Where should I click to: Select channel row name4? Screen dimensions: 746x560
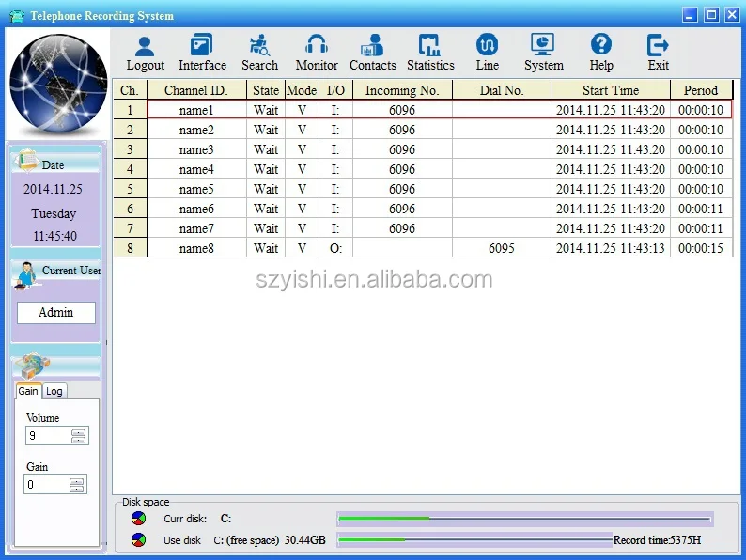[423, 169]
